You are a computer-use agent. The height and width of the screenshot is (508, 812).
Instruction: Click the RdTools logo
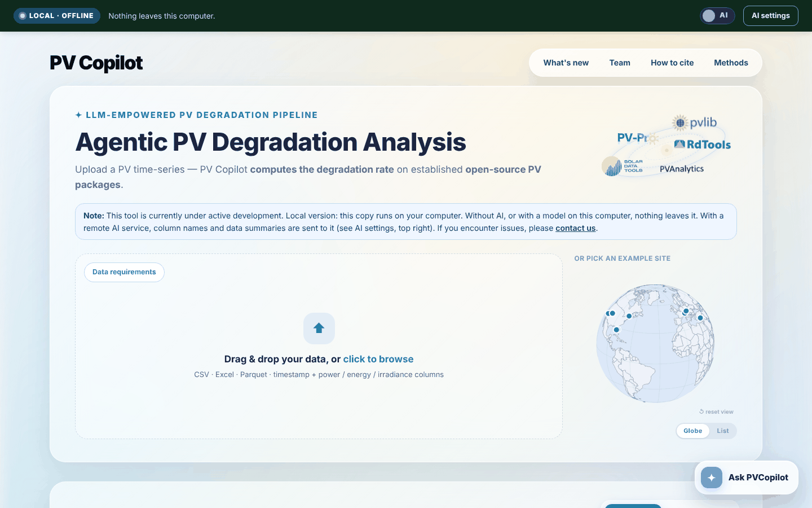click(x=703, y=144)
